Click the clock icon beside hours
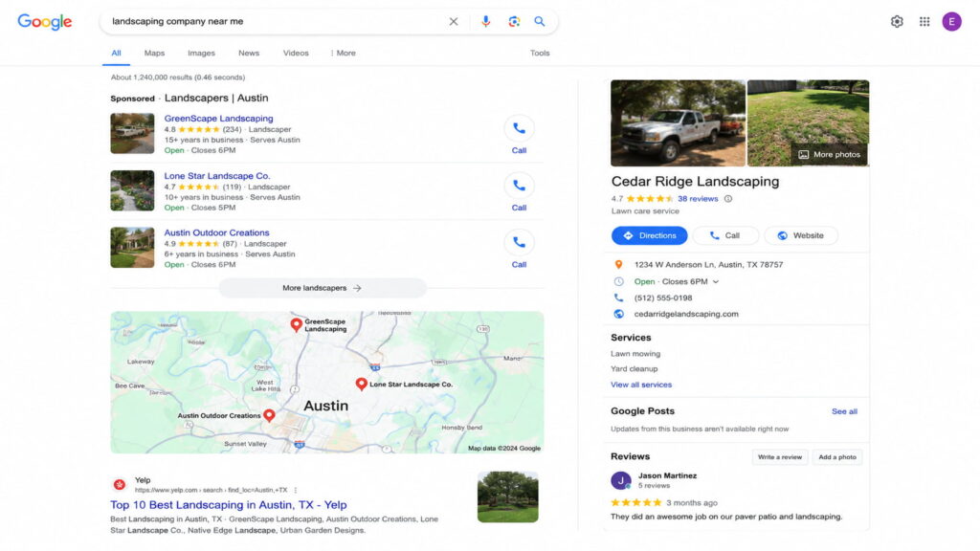The image size is (980, 551). pyautogui.click(x=618, y=282)
